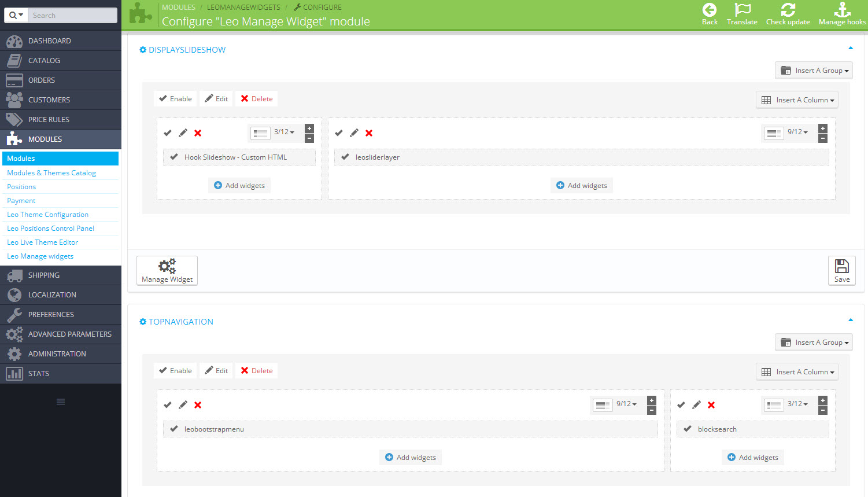Toggle the checkmark of the TOPNAVIGATION 9/12 column
Image resolution: width=868 pixels, height=497 pixels.
[x=168, y=405]
